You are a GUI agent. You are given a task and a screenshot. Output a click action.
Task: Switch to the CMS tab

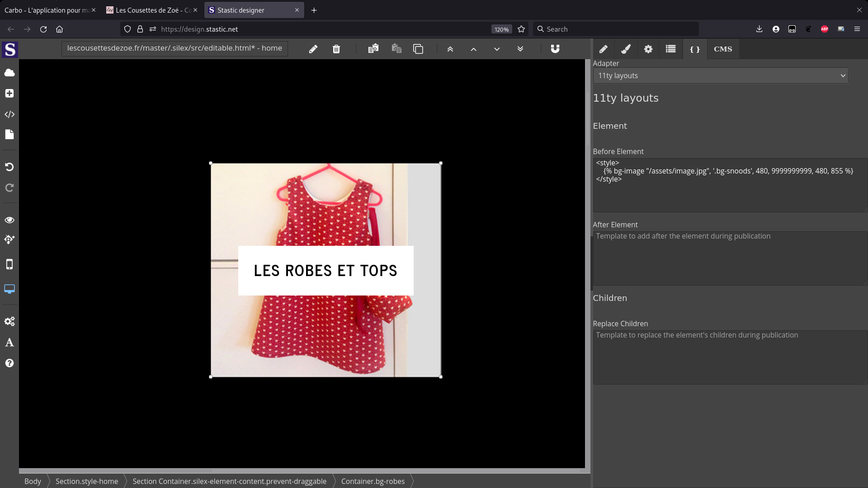[723, 49]
